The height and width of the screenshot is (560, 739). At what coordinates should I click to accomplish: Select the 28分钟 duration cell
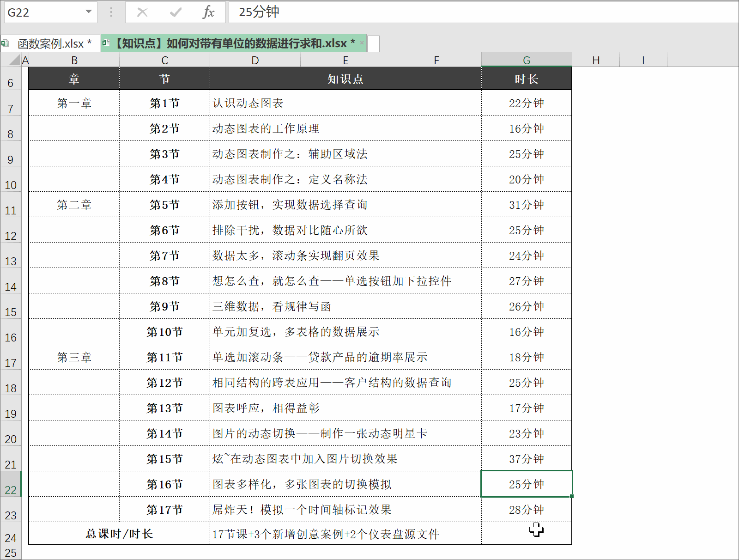click(x=527, y=510)
